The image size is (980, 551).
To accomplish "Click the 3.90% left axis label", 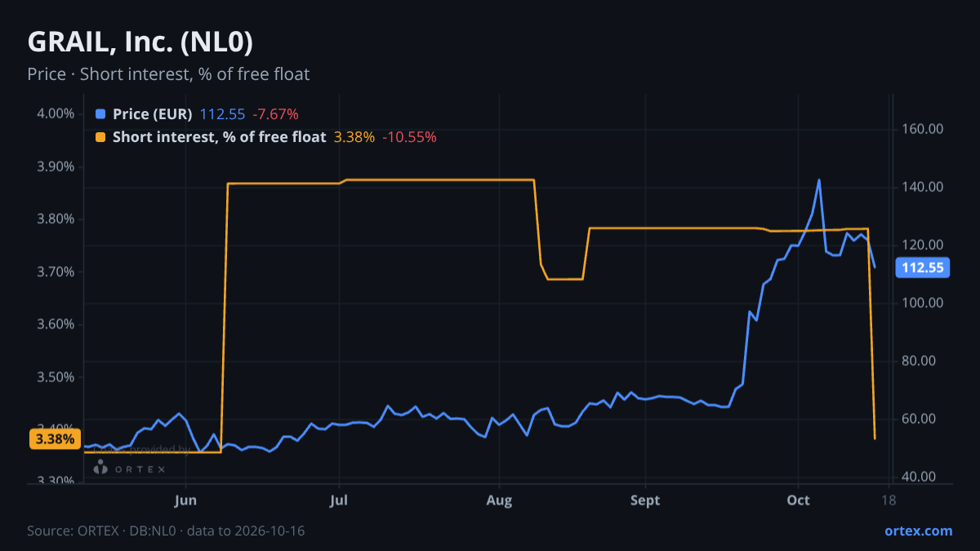I will [56, 167].
